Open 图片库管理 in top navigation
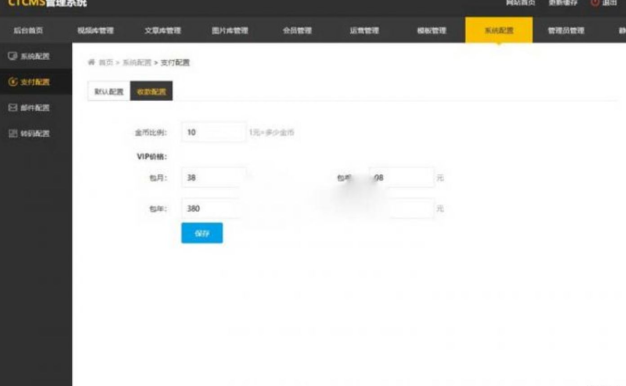The image size is (626, 386). (230, 30)
